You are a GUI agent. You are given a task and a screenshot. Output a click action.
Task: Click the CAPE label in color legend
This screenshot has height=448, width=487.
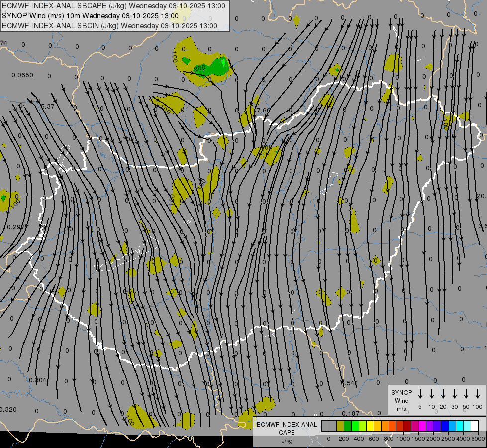[x=287, y=433]
